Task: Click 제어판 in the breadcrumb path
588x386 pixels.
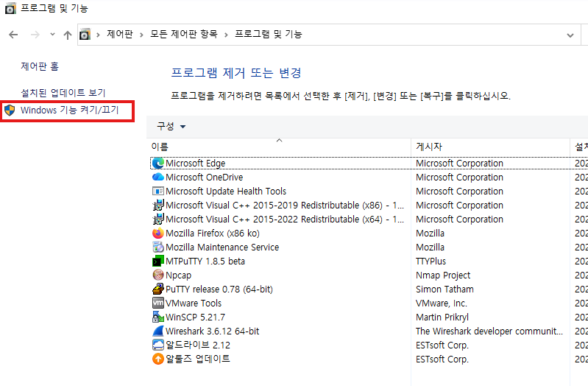Action: (x=120, y=34)
